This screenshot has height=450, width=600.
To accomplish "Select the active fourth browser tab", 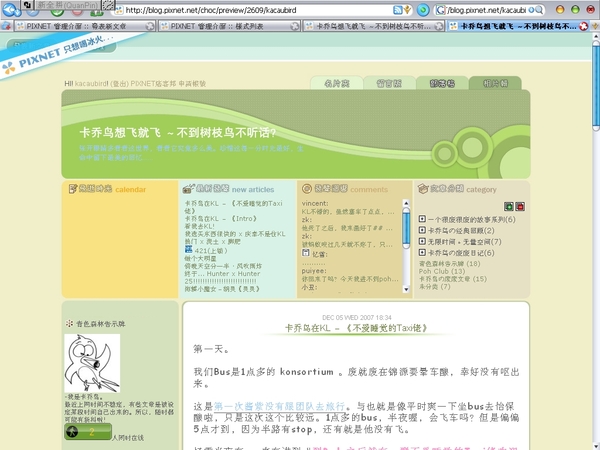I will [518, 26].
